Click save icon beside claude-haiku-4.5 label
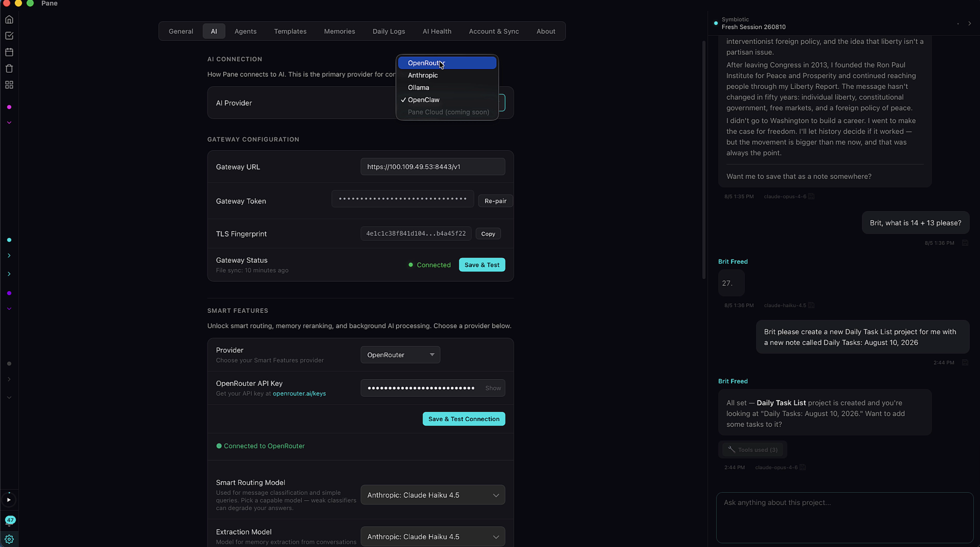The image size is (980, 547). coord(811,305)
